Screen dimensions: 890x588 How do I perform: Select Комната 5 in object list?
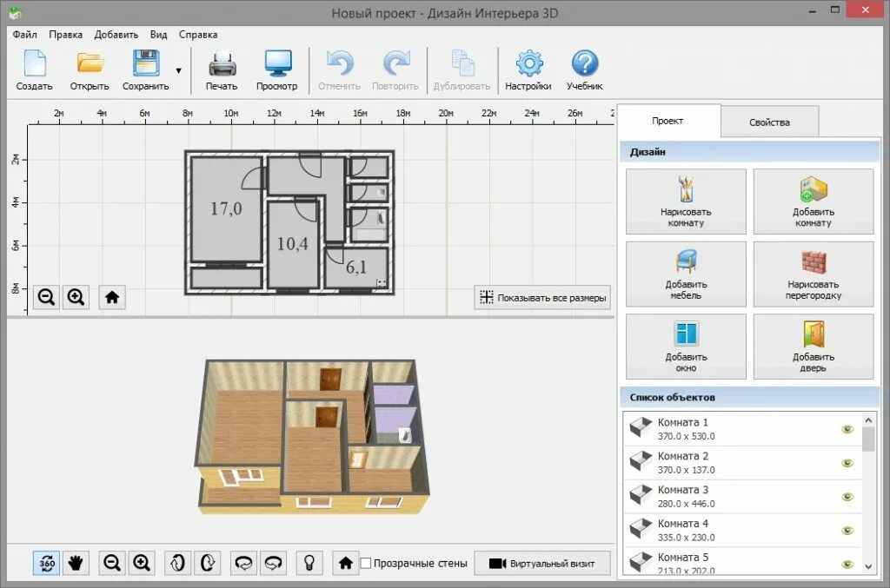coord(743,561)
